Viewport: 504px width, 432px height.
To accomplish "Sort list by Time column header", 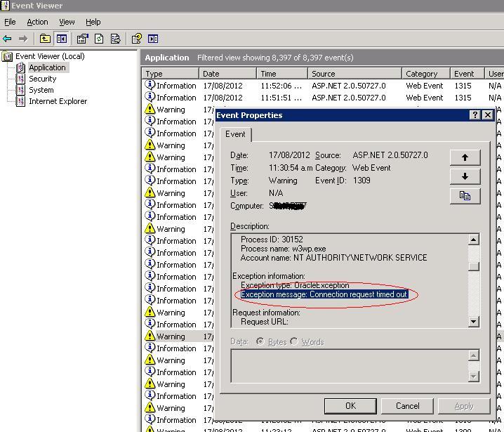I will (x=282, y=74).
